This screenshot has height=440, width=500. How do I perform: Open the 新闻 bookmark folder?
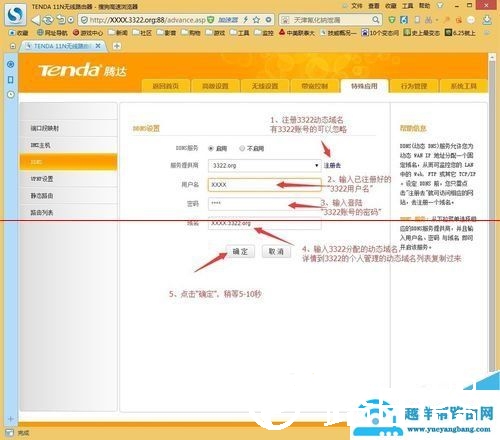point(118,33)
